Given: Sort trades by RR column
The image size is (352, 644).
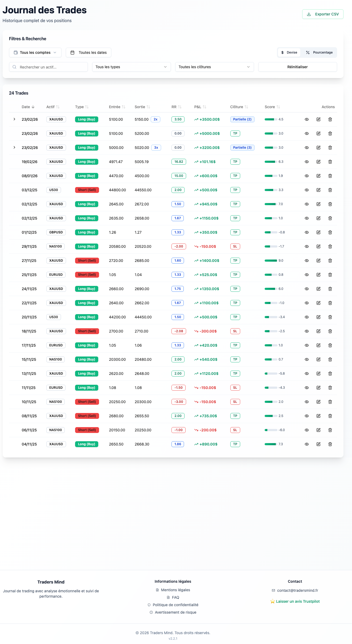Looking at the screenshot, I should [x=176, y=107].
